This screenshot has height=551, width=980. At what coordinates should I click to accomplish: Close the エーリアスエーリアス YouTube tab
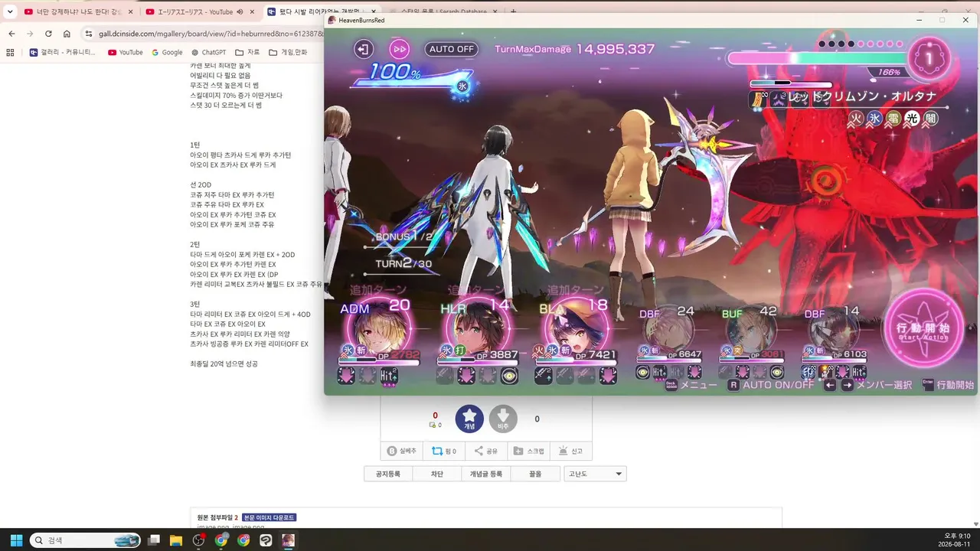252,12
